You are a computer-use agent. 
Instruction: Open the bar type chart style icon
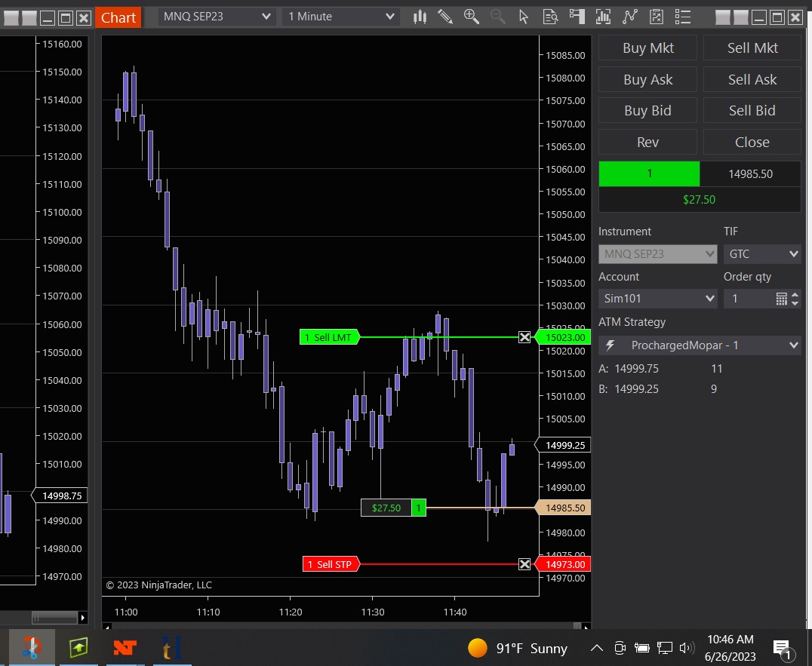pos(420,17)
